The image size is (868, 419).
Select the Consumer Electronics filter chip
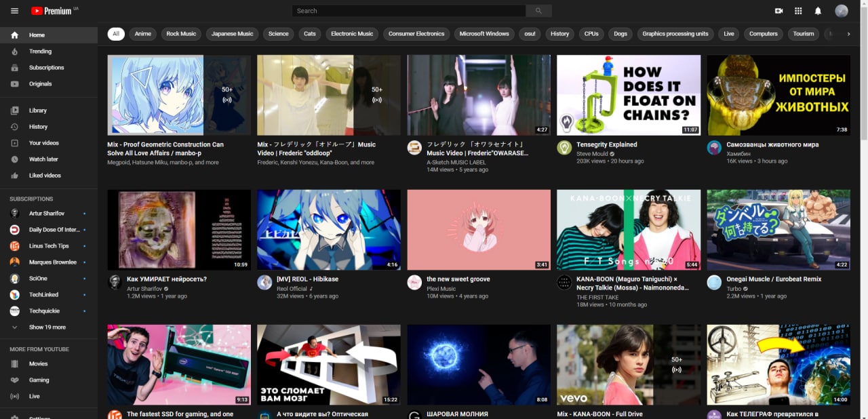click(x=416, y=34)
